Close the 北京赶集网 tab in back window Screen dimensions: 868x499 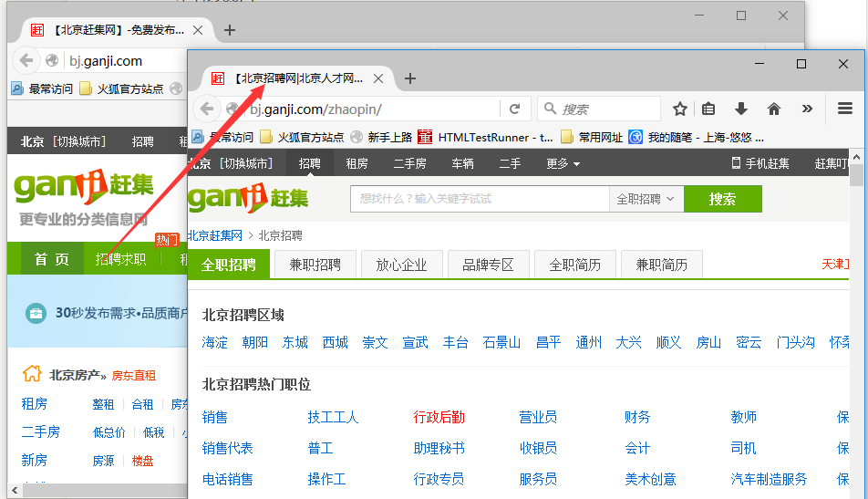[x=198, y=30]
